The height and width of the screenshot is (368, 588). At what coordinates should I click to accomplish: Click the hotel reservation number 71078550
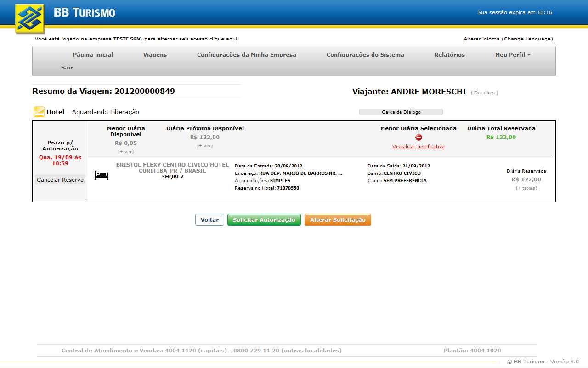click(288, 188)
